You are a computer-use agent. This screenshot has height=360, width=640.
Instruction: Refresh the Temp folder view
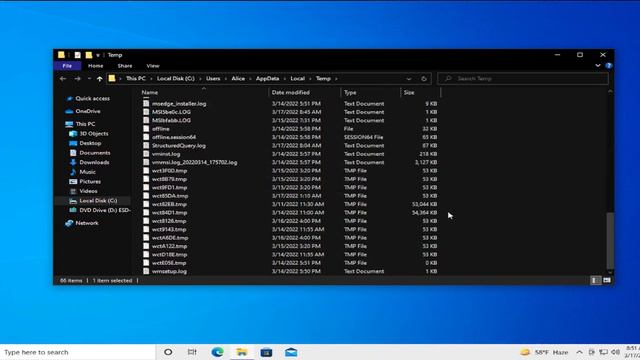(x=424, y=79)
